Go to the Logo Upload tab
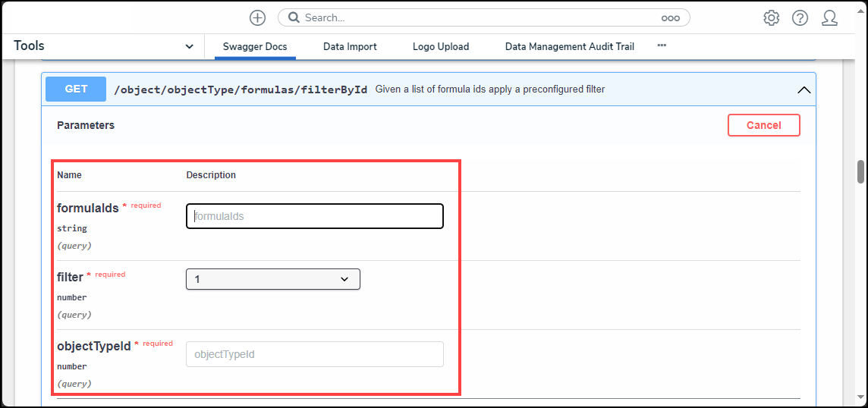The image size is (868, 408). point(441,46)
